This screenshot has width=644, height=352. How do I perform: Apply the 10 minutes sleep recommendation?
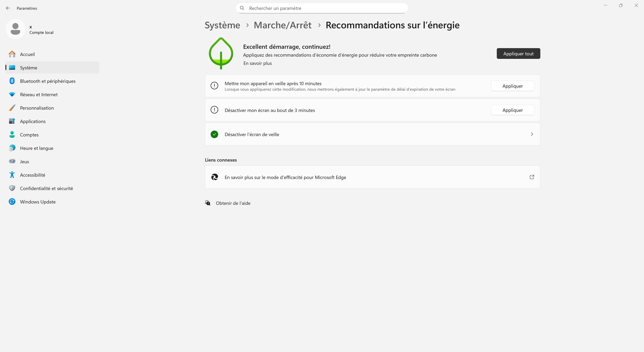click(513, 86)
